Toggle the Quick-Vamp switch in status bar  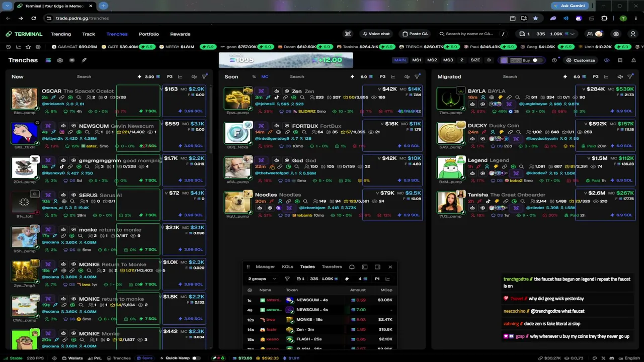(196, 358)
